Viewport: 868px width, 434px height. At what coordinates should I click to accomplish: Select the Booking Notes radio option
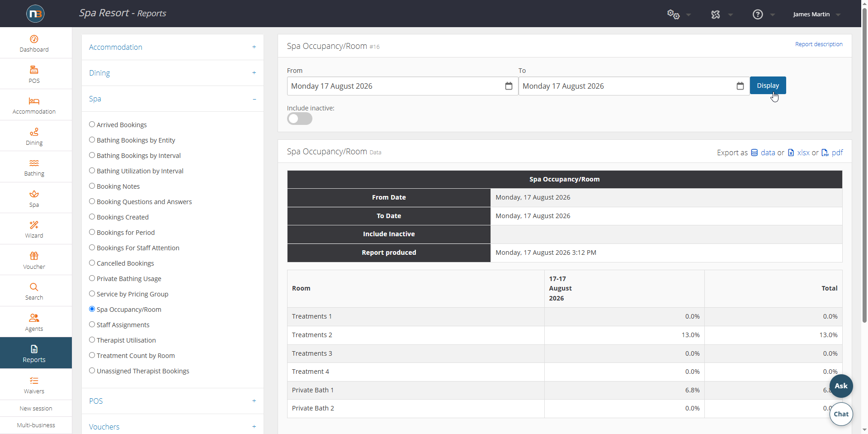click(92, 186)
